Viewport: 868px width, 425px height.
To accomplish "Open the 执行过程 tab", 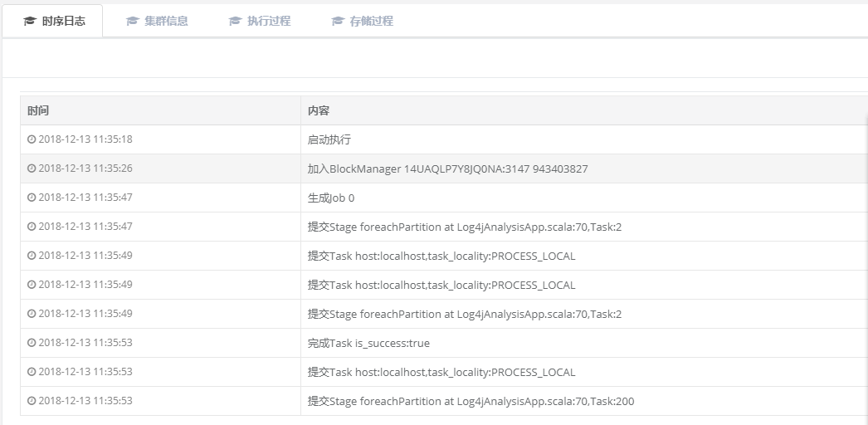I will tap(268, 22).
